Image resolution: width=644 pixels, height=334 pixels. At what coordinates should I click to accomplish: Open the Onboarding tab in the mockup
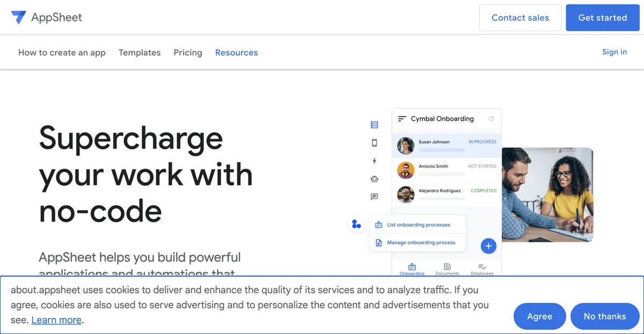[x=412, y=269]
